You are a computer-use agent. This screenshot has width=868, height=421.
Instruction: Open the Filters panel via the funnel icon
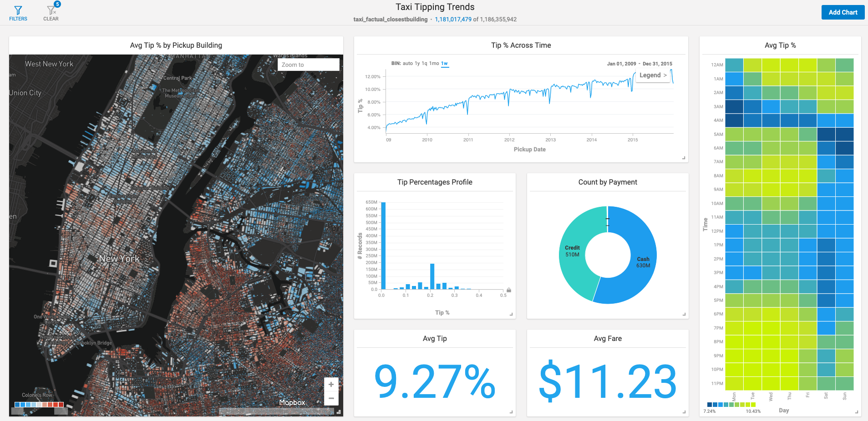(18, 11)
